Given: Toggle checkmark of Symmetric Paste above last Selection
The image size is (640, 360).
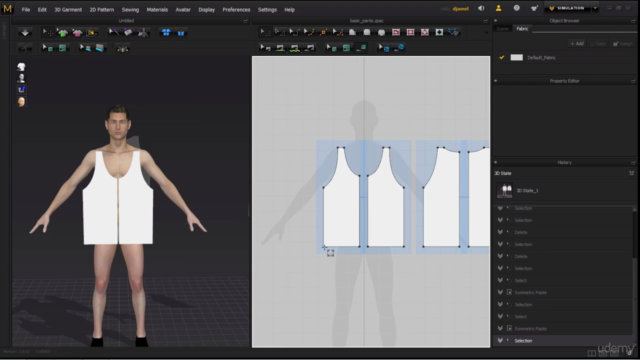Looking at the screenshot, I should tap(500, 328).
